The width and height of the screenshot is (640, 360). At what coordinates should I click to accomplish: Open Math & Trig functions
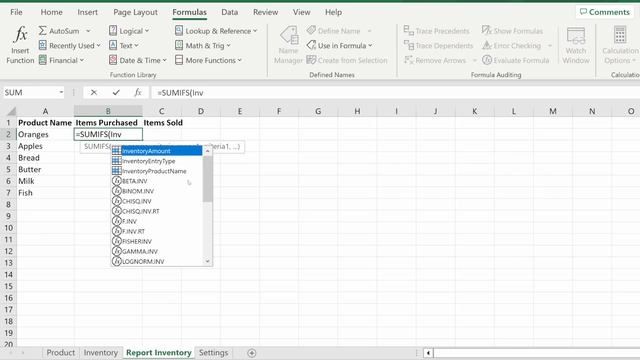202,46
